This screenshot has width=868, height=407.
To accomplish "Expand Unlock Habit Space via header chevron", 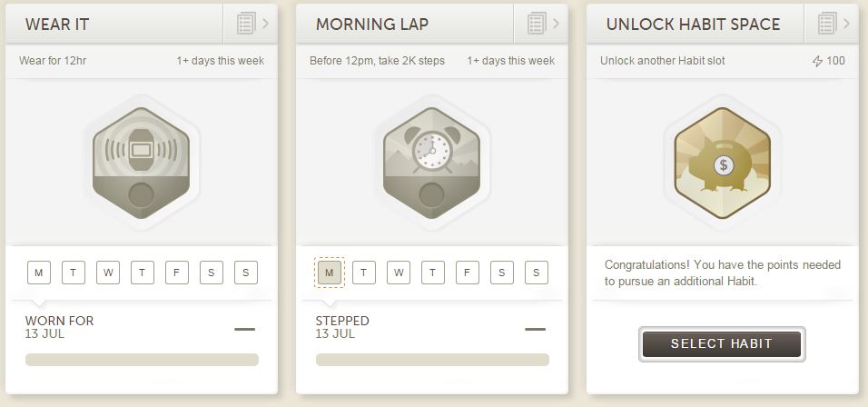I will [x=847, y=24].
